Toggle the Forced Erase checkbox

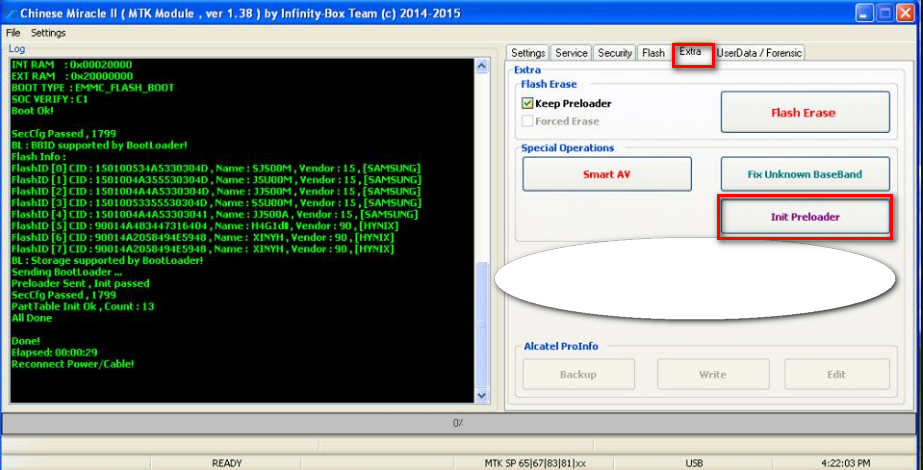tap(527, 121)
